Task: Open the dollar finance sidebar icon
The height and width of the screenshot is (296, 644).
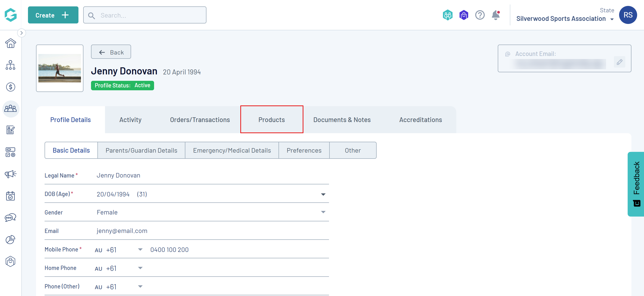Action: pos(10,87)
